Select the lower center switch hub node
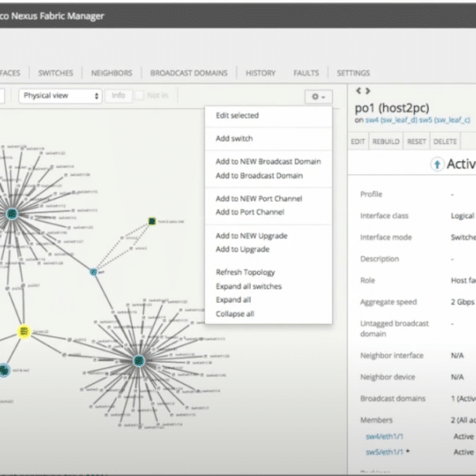Image resolution: width=476 pixels, height=476 pixels. [x=139, y=361]
